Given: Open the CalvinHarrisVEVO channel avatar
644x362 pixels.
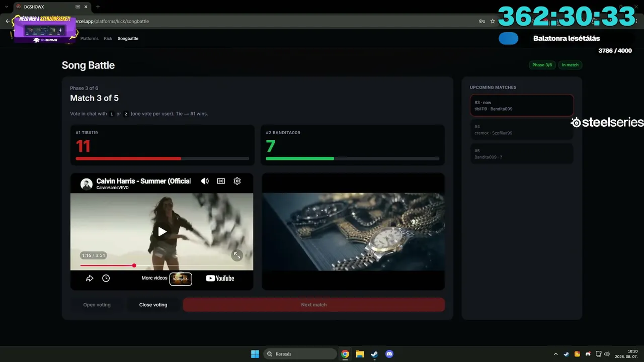Looking at the screenshot, I should pos(87,184).
